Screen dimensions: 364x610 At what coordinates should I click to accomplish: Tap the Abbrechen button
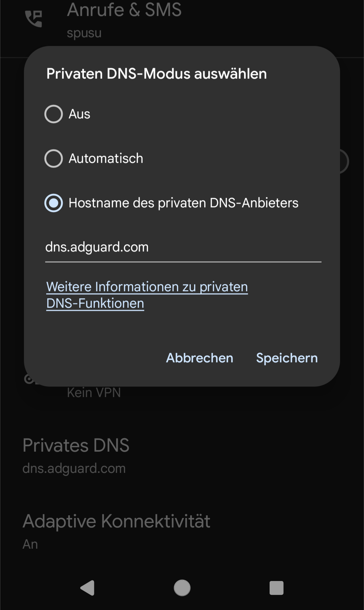[x=200, y=358]
